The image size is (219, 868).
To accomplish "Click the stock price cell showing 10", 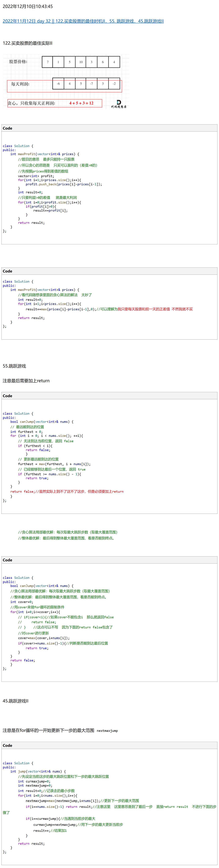I will coord(81,62).
